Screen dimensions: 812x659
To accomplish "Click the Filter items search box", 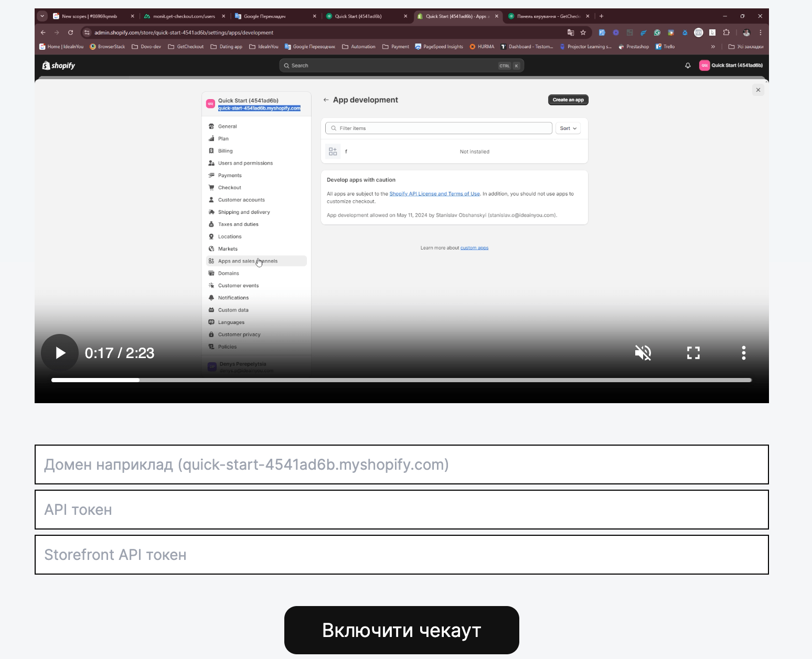I will pos(439,128).
